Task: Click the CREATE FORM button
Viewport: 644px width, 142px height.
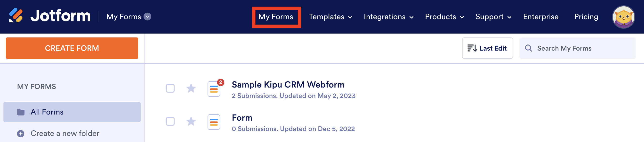Action: [x=72, y=48]
